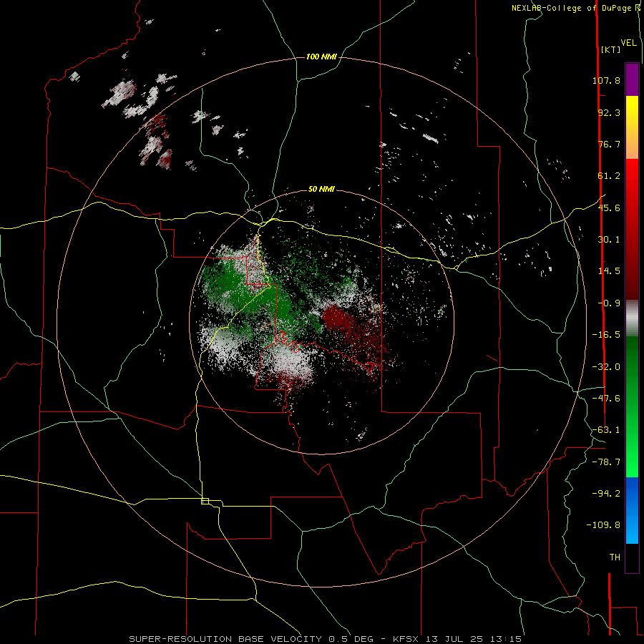Select the -0.9 value on velocity scale
644x644 pixels.
[x=609, y=303]
